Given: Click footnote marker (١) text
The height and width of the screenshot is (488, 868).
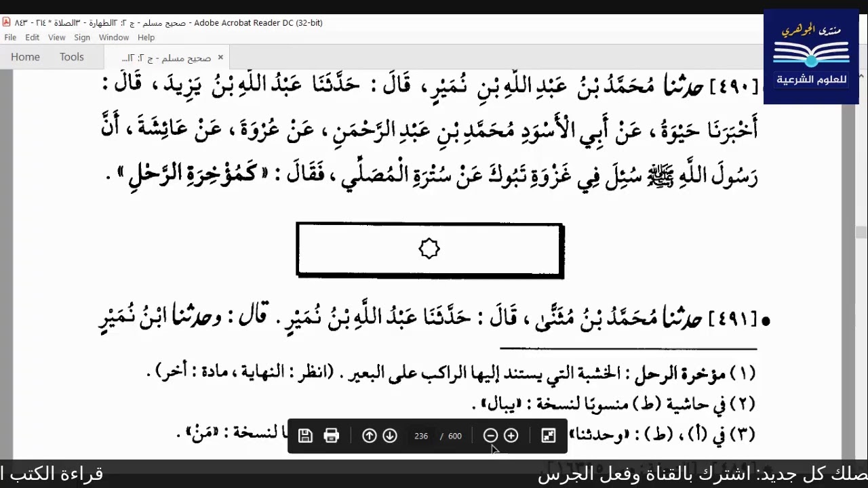Looking at the screenshot, I should coord(742,373).
